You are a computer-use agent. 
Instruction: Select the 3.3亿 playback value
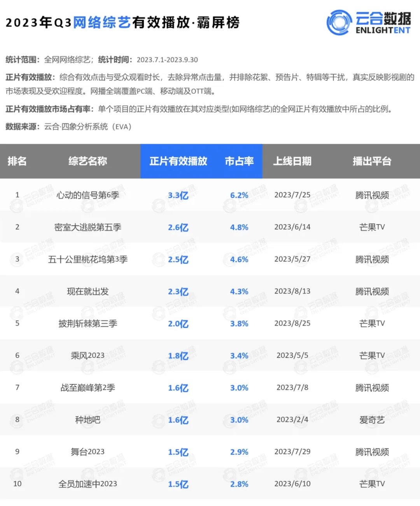click(x=178, y=195)
